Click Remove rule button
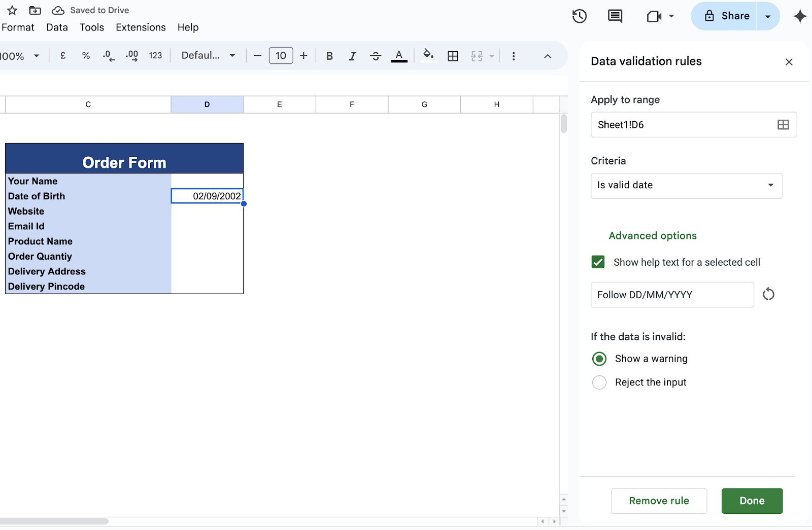Image resolution: width=812 pixels, height=530 pixels. click(659, 501)
